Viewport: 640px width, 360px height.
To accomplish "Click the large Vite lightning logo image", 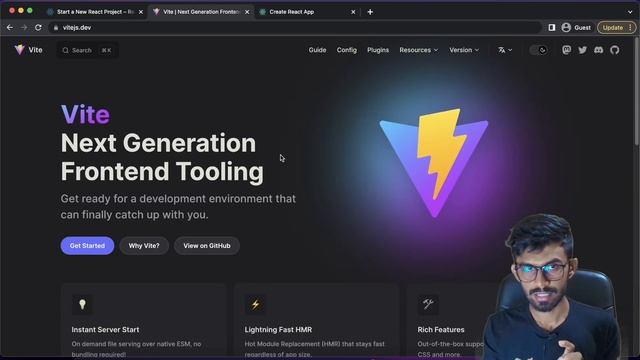I will point(434,162).
